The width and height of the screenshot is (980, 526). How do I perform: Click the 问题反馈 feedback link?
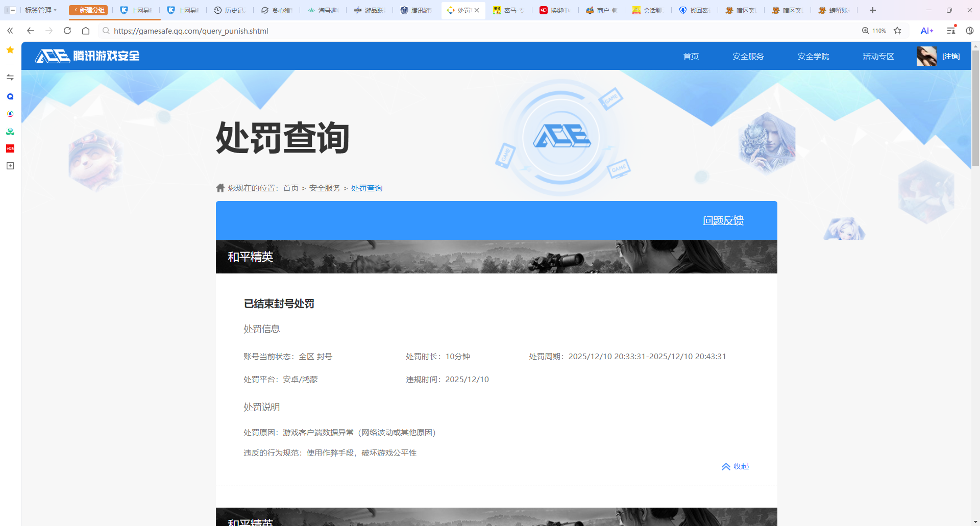(723, 220)
